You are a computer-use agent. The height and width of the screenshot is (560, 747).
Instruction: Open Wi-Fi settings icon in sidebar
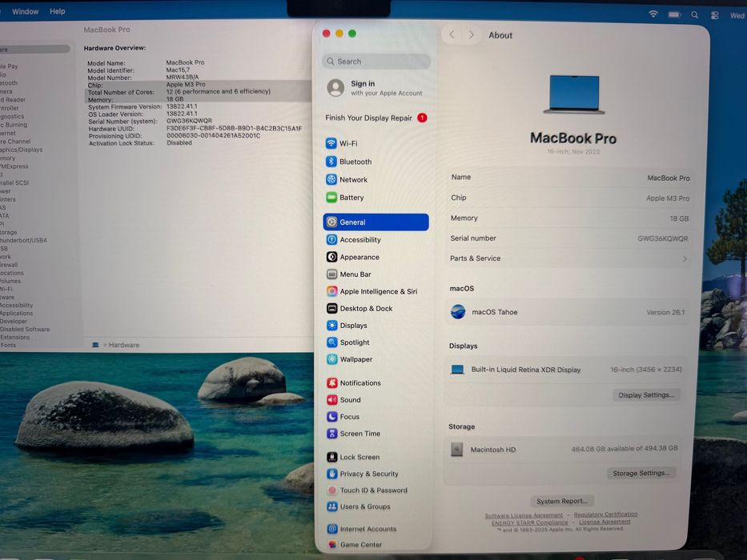pyautogui.click(x=331, y=143)
